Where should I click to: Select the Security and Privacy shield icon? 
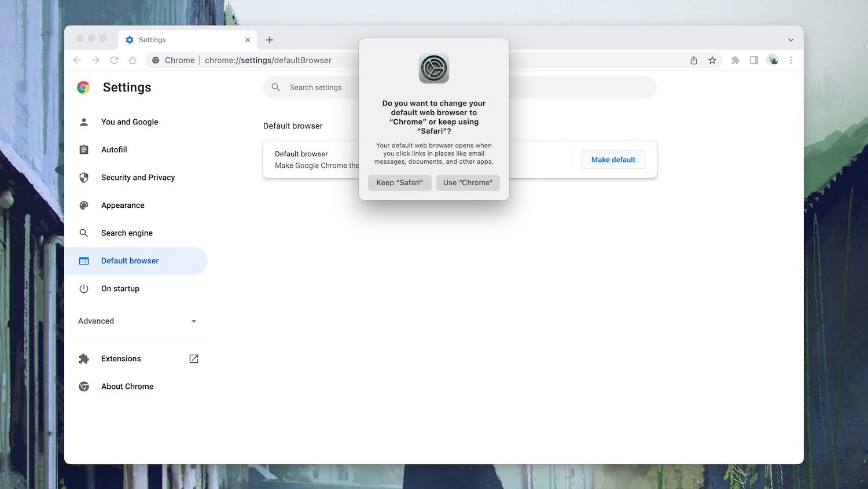click(84, 177)
